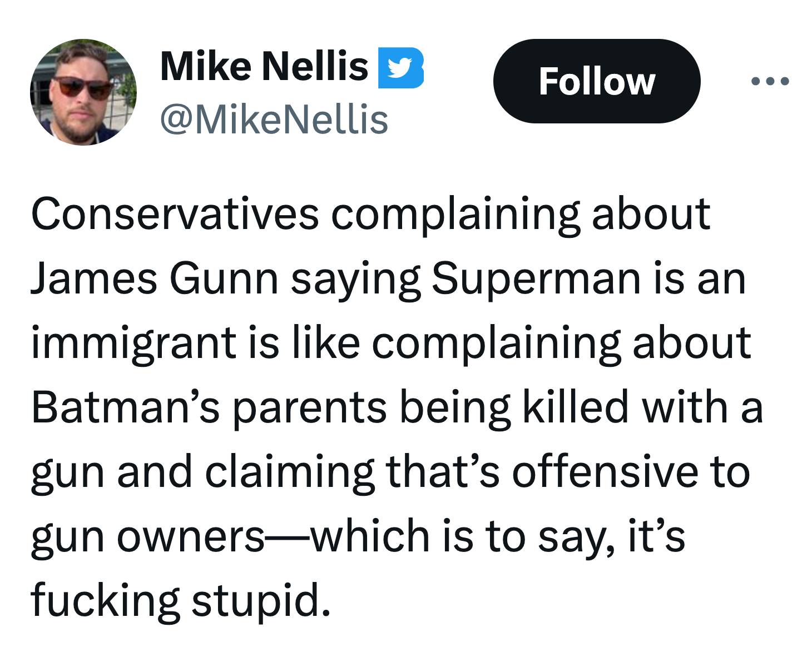Select the word "claiming" in the tweet
This screenshot has width=812, height=647.
(289, 472)
